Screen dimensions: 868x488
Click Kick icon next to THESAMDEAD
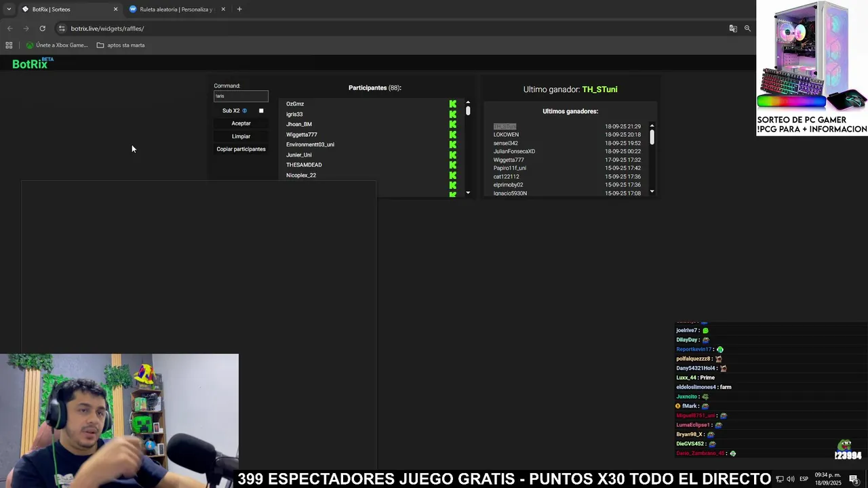click(453, 165)
